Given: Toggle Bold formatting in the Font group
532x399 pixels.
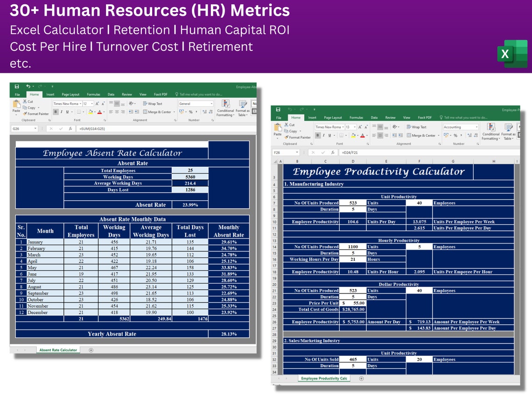Looking at the screenshot, I should [56, 111].
